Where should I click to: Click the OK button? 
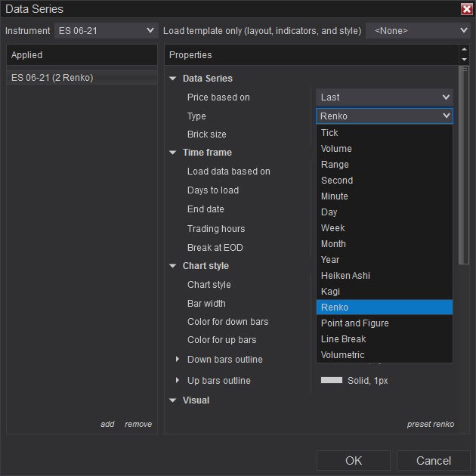coord(354,461)
